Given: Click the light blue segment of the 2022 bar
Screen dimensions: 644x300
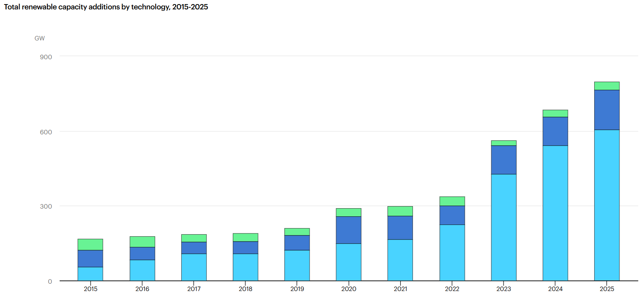Looking at the screenshot, I should (452, 253).
